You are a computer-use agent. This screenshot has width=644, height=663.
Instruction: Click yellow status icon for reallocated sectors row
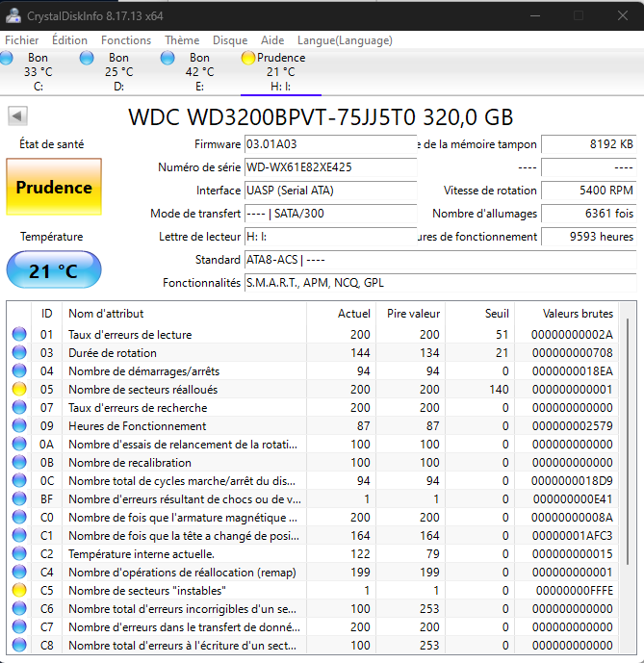19,390
